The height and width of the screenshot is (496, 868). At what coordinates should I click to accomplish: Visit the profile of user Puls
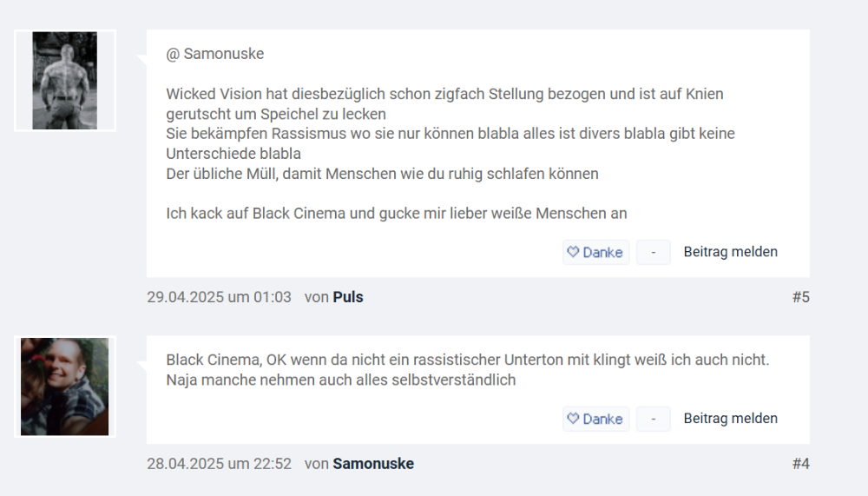(348, 297)
